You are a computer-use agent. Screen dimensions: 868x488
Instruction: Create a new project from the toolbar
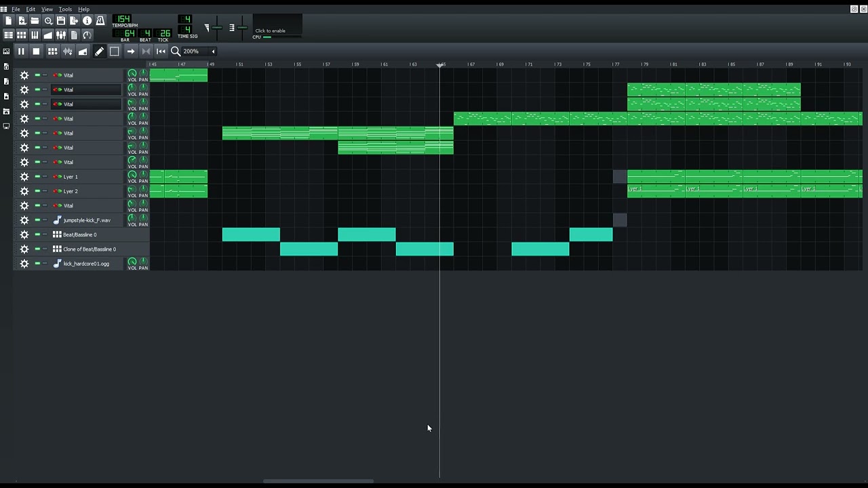click(x=8, y=21)
